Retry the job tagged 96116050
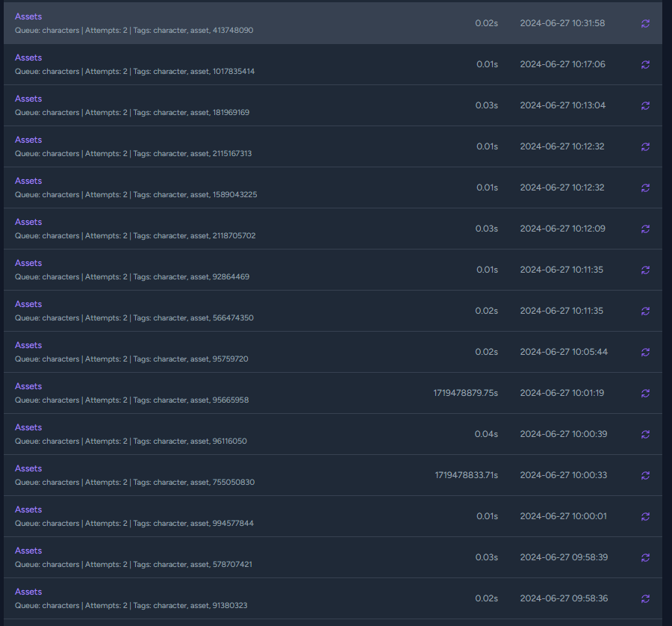Viewport: 672px width, 626px height. (x=645, y=434)
